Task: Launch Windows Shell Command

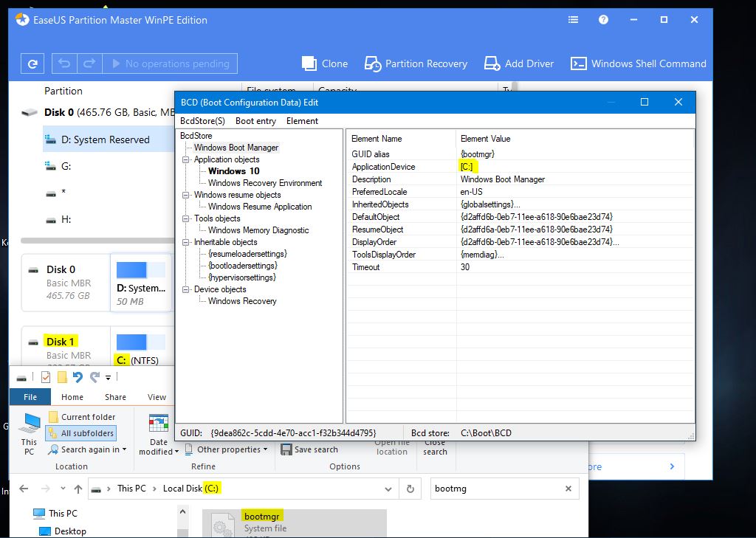Action: pyautogui.click(x=579, y=63)
